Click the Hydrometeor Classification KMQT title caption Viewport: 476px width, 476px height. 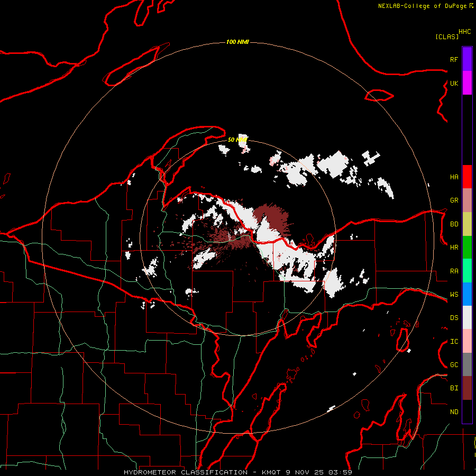click(238, 472)
